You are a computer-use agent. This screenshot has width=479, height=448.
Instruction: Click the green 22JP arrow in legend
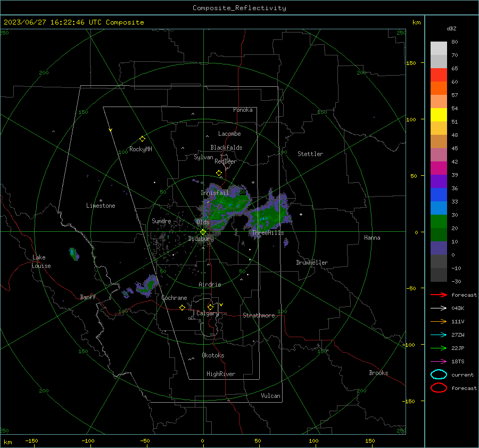coord(439,348)
